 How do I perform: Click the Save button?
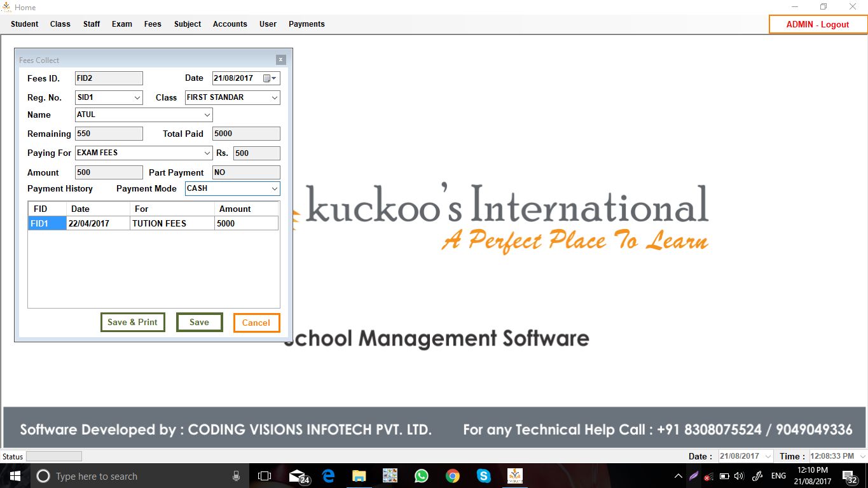click(199, 322)
